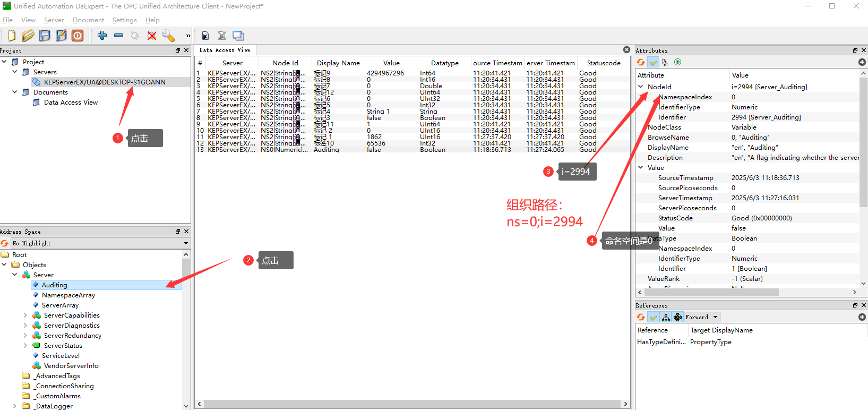This screenshot has width=868, height=410.
Task: Toggle the green check in References toolbar
Action: pos(654,317)
